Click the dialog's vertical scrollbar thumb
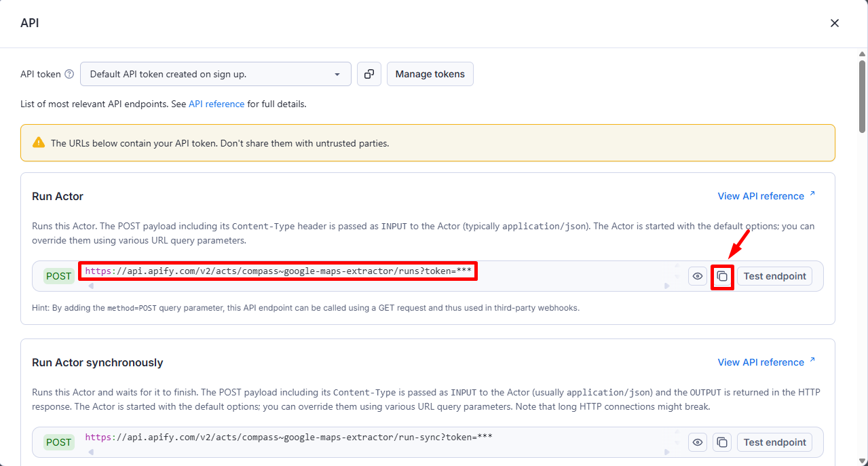 tap(862, 95)
